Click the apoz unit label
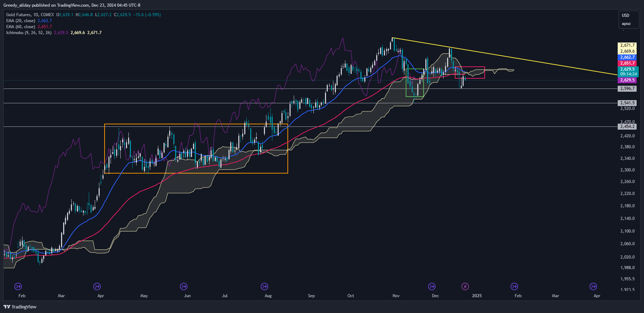Image resolution: width=644 pixels, height=313 pixels. (626, 24)
